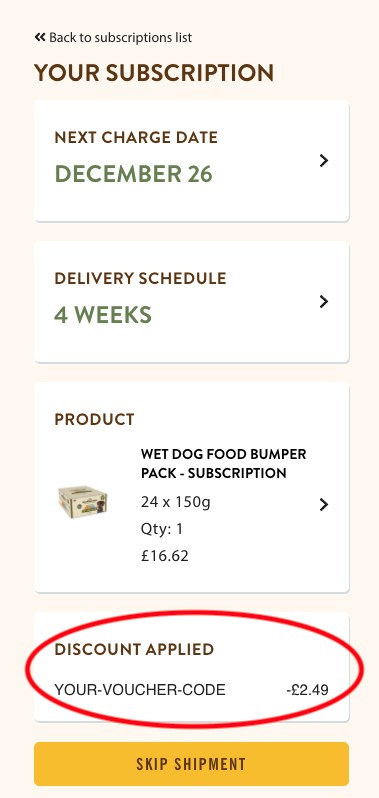Click the Skip Shipment button

(x=191, y=764)
